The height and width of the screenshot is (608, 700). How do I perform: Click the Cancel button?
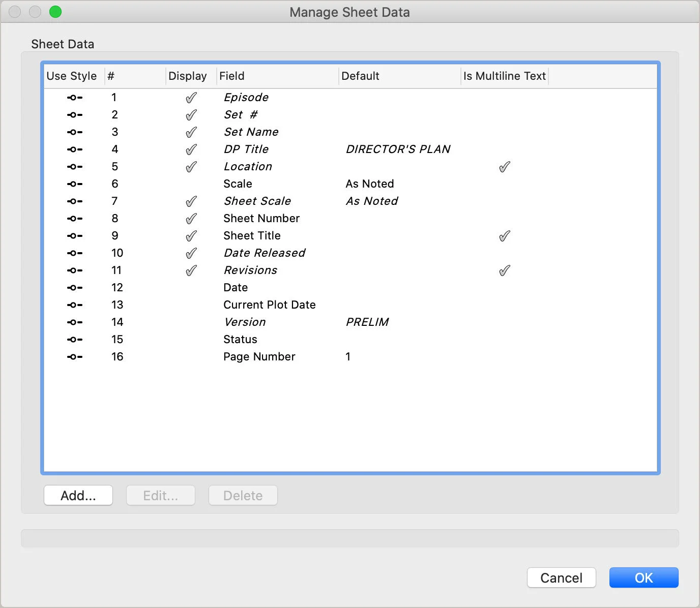(x=561, y=577)
